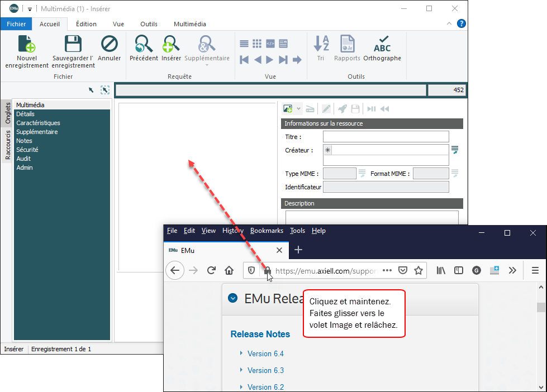
Task: Click the Rapports icon
Action: [347, 44]
